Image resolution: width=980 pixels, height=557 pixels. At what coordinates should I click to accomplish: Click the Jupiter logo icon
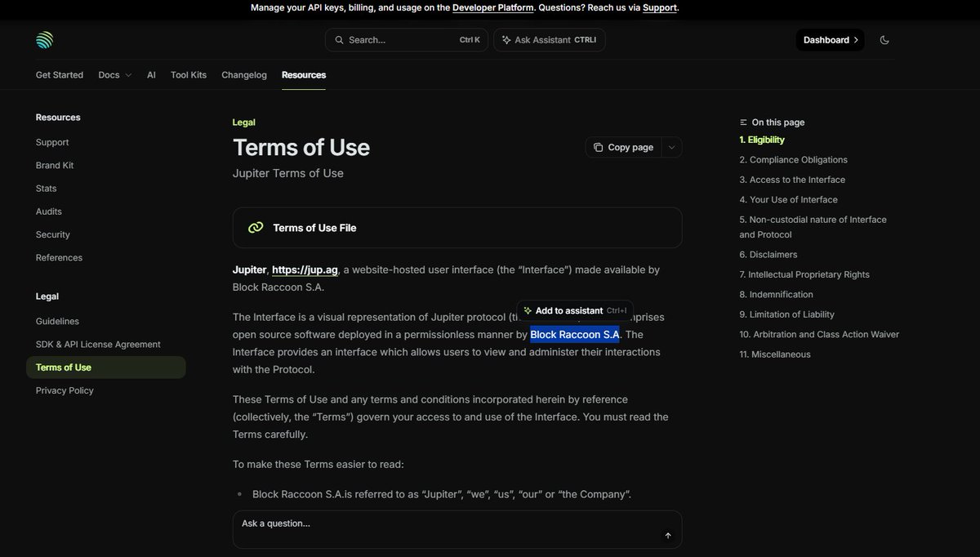(x=44, y=40)
